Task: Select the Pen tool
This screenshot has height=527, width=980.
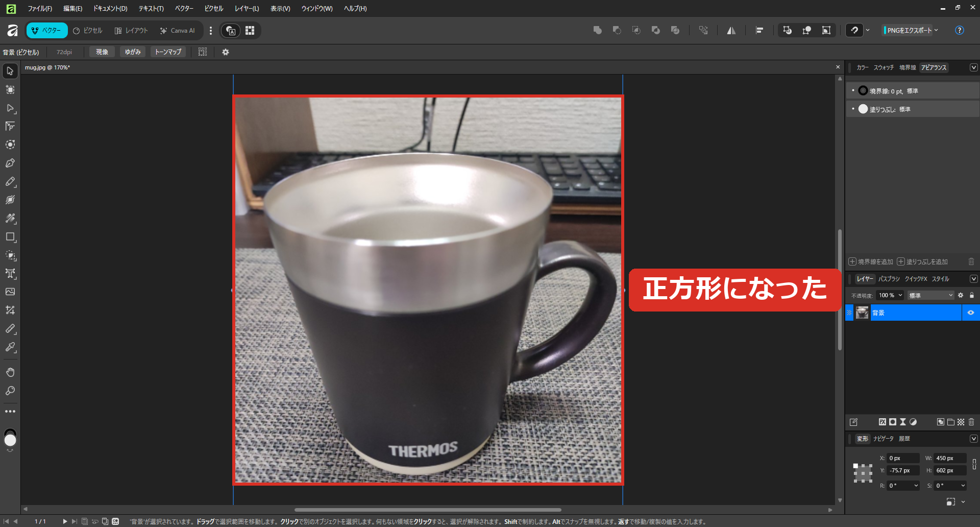Action: pyautogui.click(x=10, y=163)
